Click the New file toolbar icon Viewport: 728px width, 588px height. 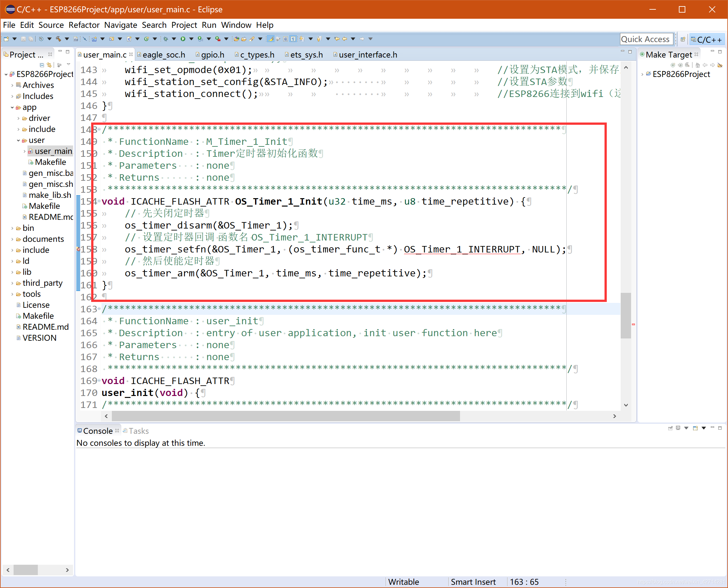(x=6, y=39)
